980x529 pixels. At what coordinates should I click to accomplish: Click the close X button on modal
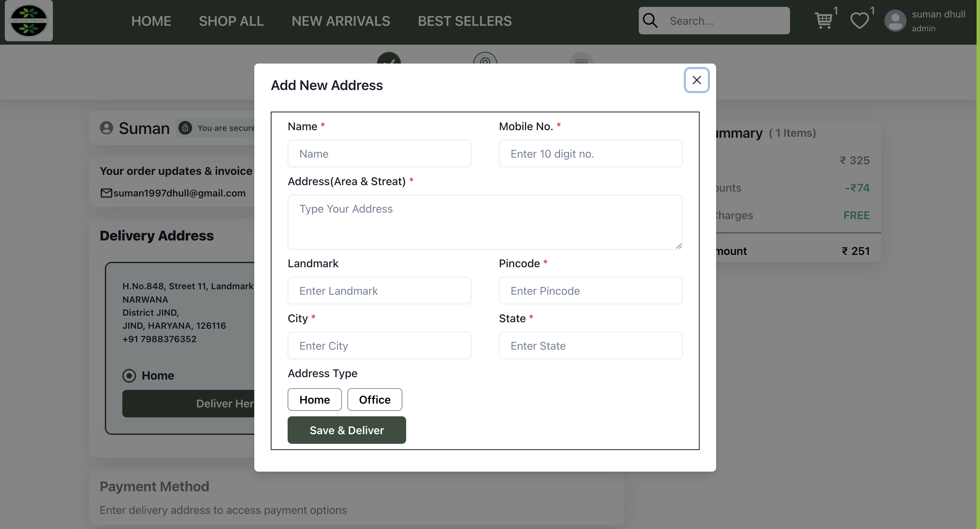click(x=697, y=79)
